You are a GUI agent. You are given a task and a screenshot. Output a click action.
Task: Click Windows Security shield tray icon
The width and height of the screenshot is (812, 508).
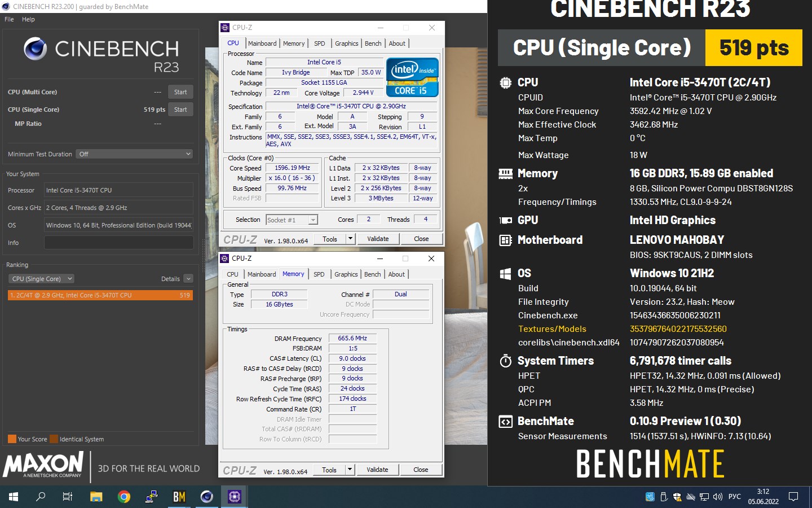(x=677, y=497)
